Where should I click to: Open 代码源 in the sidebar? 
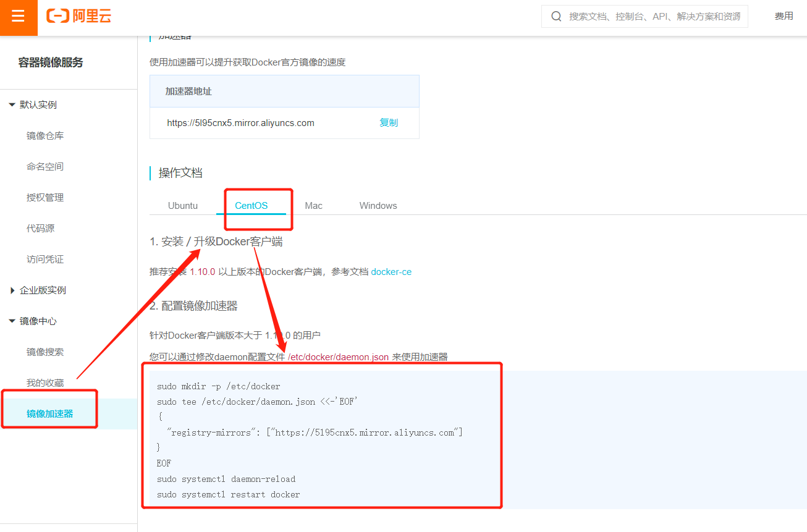point(41,229)
